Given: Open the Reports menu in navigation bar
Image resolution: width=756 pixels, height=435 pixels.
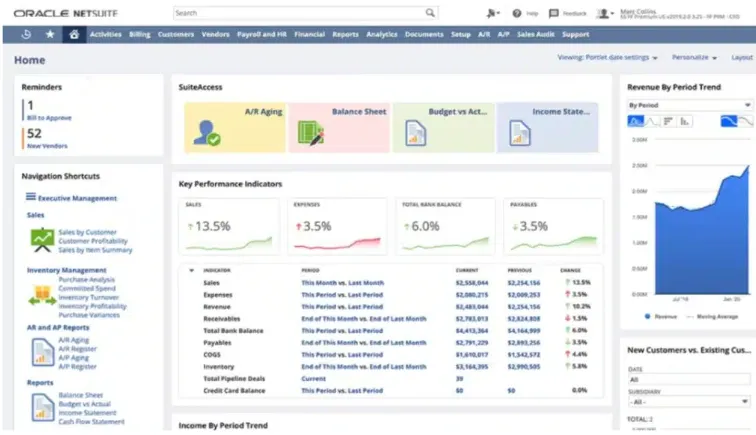Looking at the screenshot, I should click(345, 34).
